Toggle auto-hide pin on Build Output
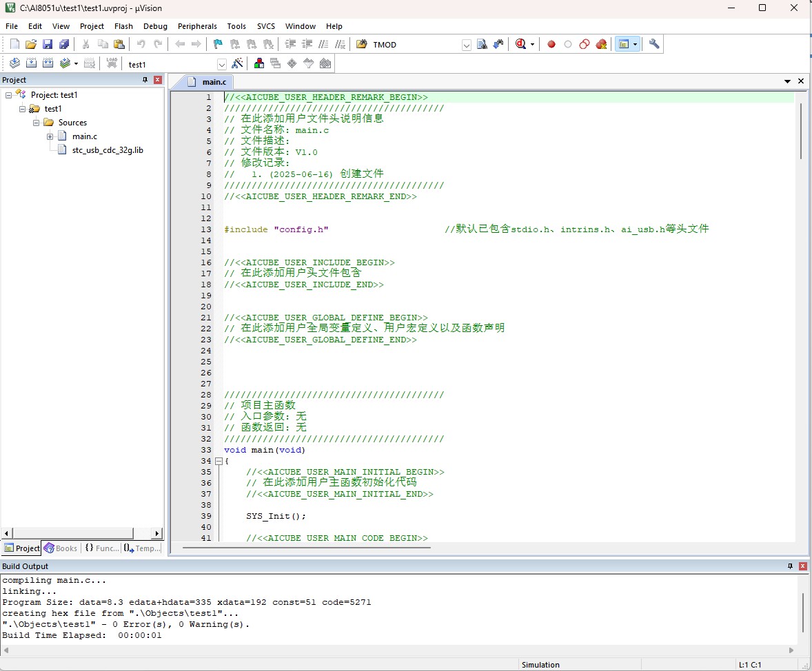 coord(790,566)
